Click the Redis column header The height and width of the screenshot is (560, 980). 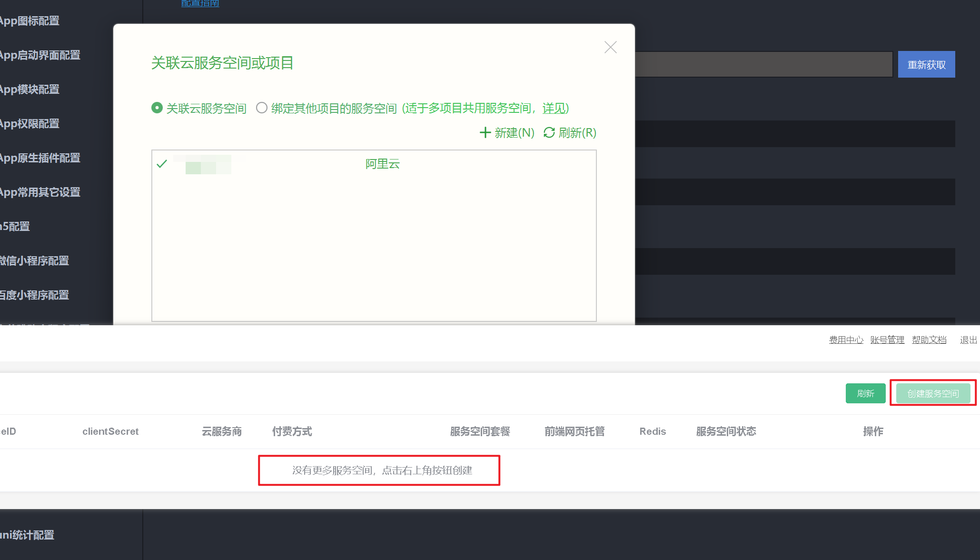(653, 431)
